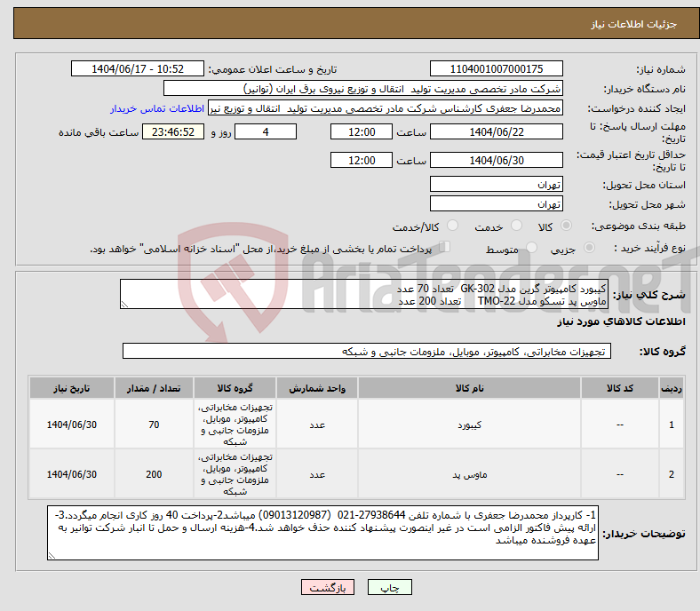The width and height of the screenshot is (700, 611).
Task: Click price validity date 1404/06/30 field
Action: [x=496, y=160]
